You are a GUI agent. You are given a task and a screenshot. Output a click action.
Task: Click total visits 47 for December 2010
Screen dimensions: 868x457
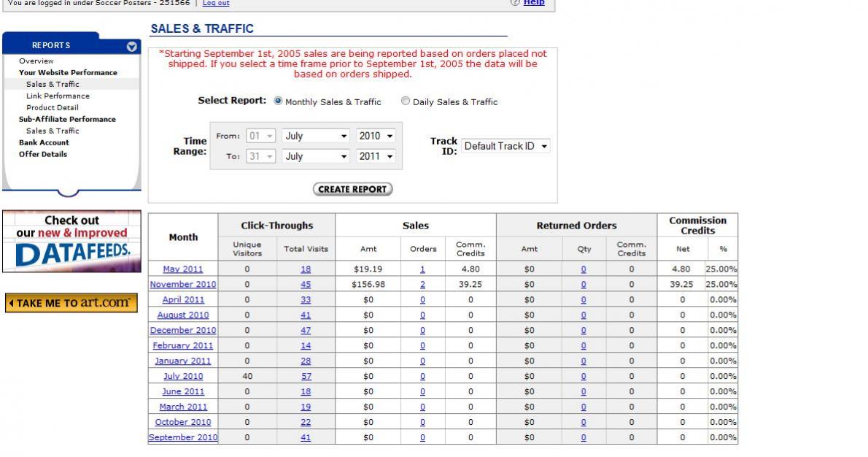pyautogui.click(x=306, y=330)
